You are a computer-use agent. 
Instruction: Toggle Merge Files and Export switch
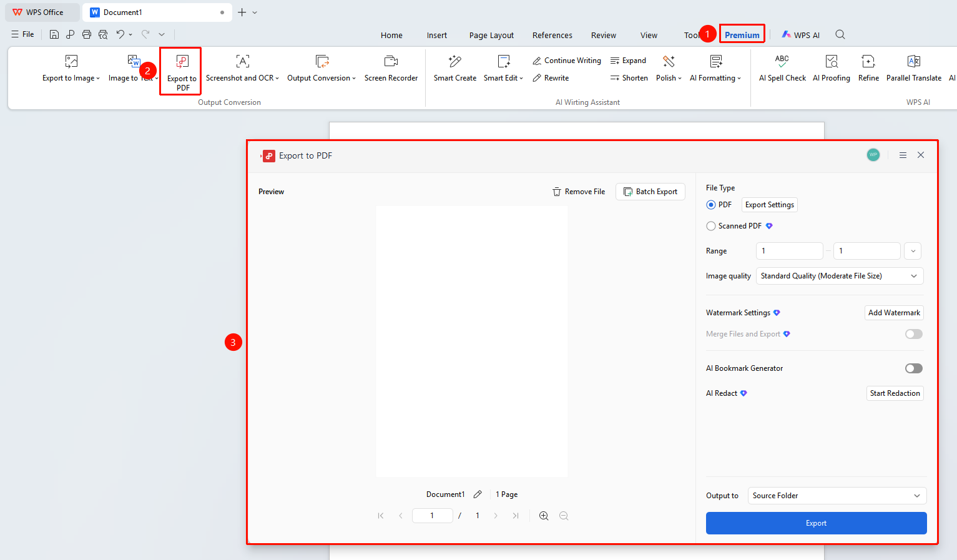pyautogui.click(x=914, y=334)
